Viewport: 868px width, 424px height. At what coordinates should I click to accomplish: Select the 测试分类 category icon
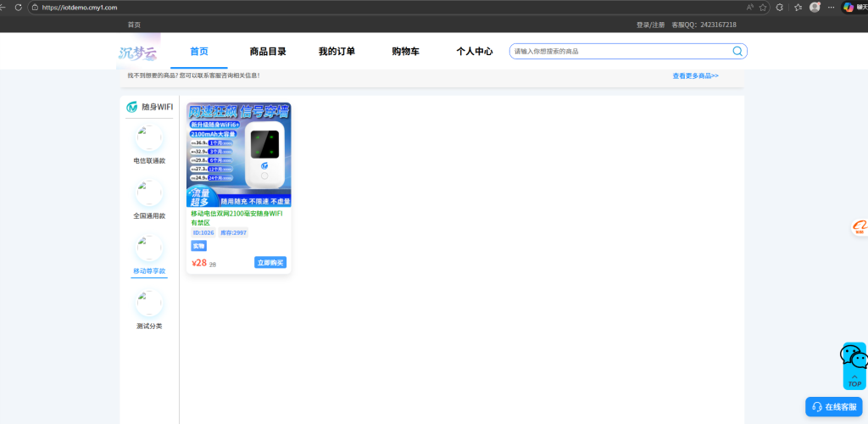coord(149,304)
